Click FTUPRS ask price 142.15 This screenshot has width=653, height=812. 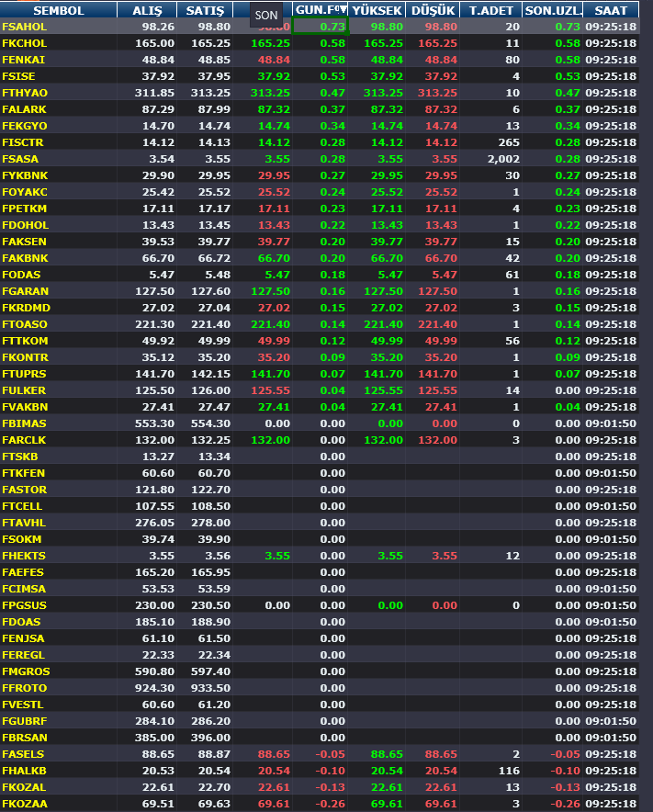click(210, 375)
